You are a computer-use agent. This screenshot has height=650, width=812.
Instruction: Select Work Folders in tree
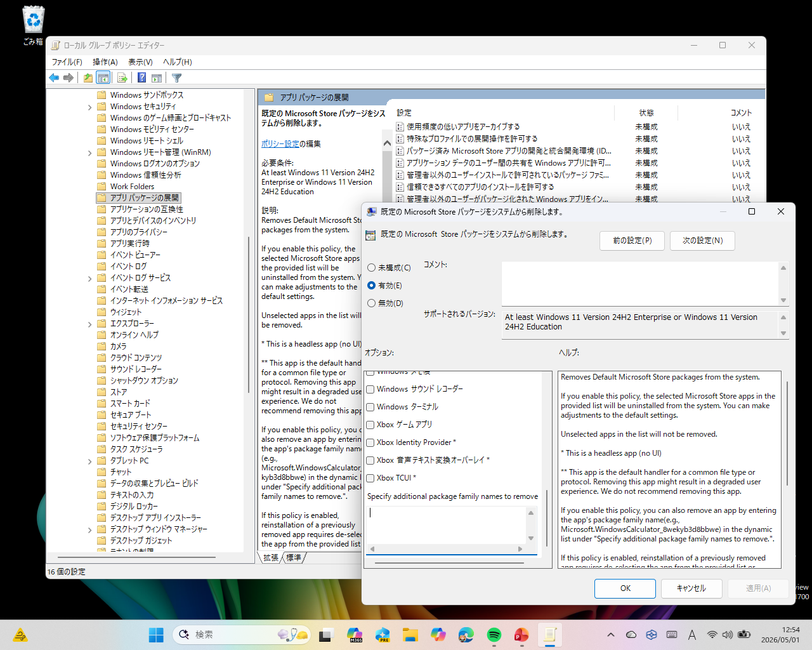coord(132,187)
